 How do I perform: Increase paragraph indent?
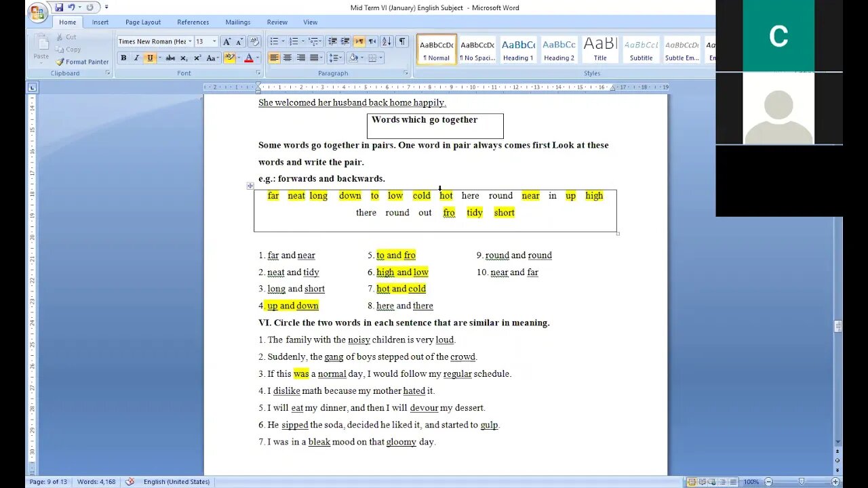click(x=345, y=41)
